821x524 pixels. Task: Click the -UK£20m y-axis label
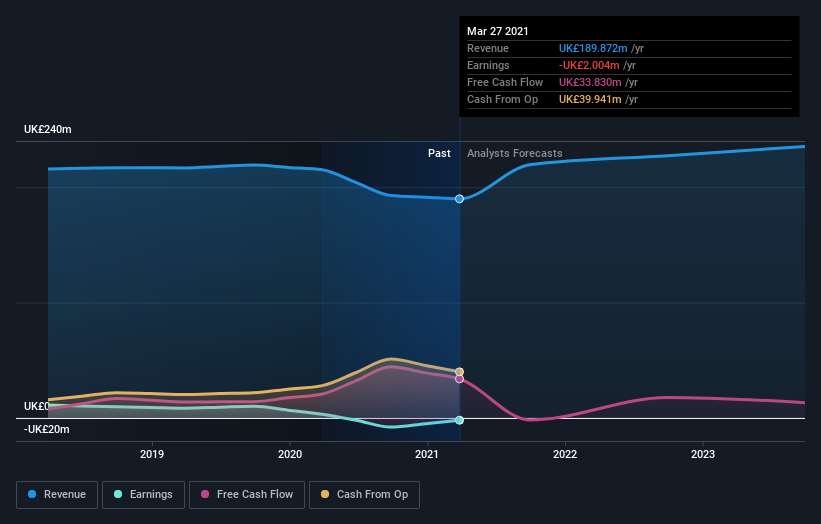coord(47,429)
